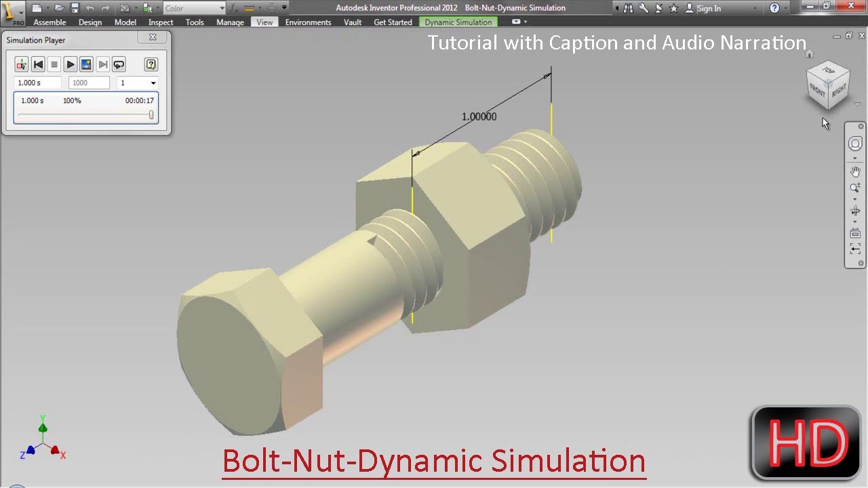868x488 pixels.
Task: Open the Communication Center satellite icon
Action: click(658, 8)
